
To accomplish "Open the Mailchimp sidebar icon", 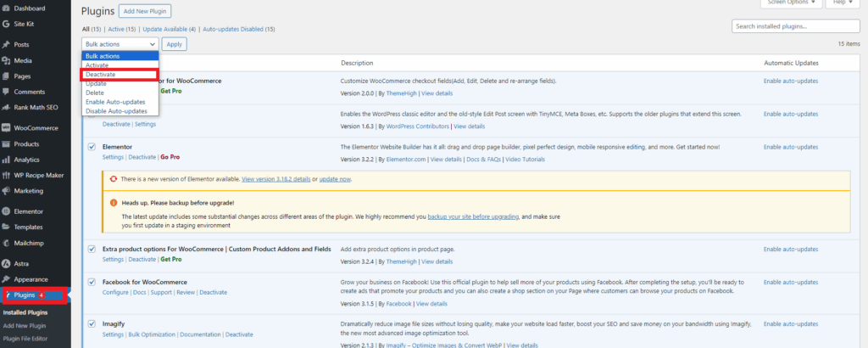I will 7,242.
